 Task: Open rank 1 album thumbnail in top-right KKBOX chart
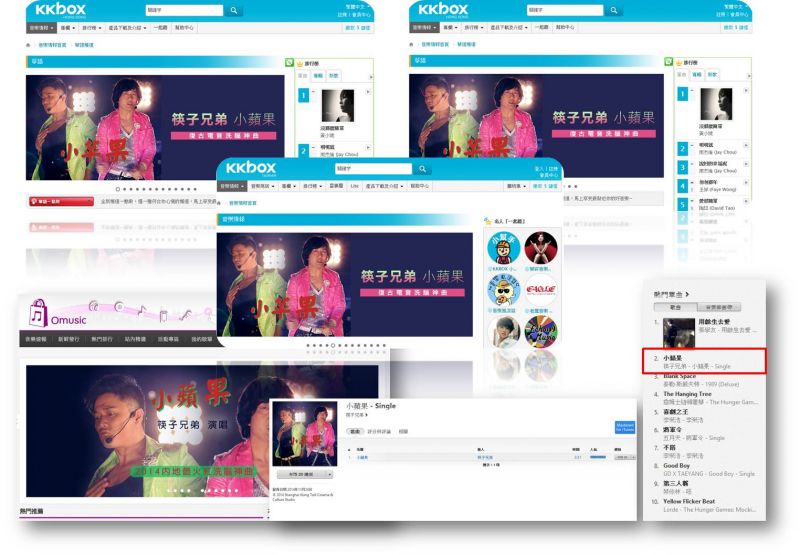click(716, 104)
